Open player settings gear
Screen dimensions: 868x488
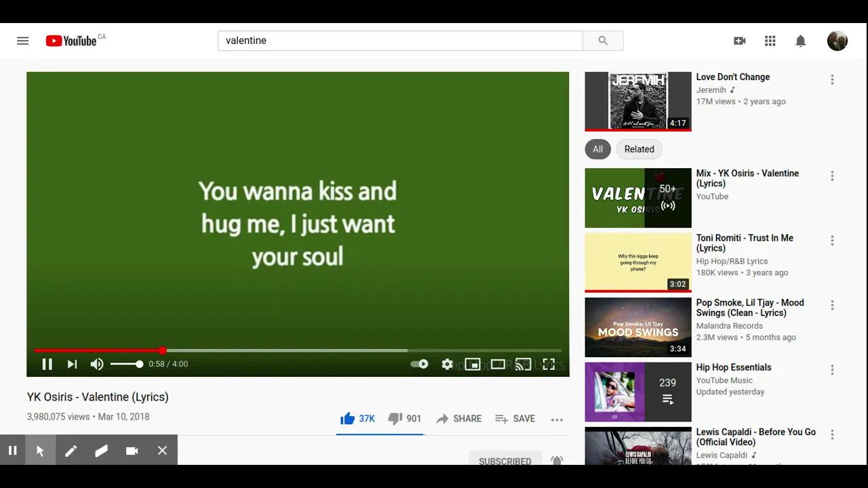tap(447, 364)
